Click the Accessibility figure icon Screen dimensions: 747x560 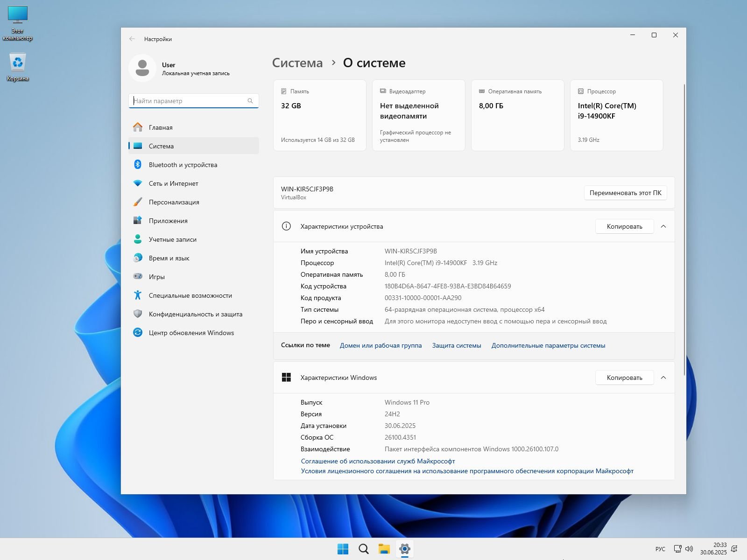point(138,295)
